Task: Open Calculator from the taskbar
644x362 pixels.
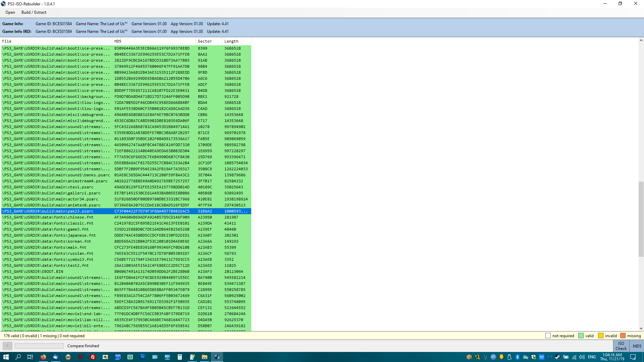Action: [x=180, y=357]
